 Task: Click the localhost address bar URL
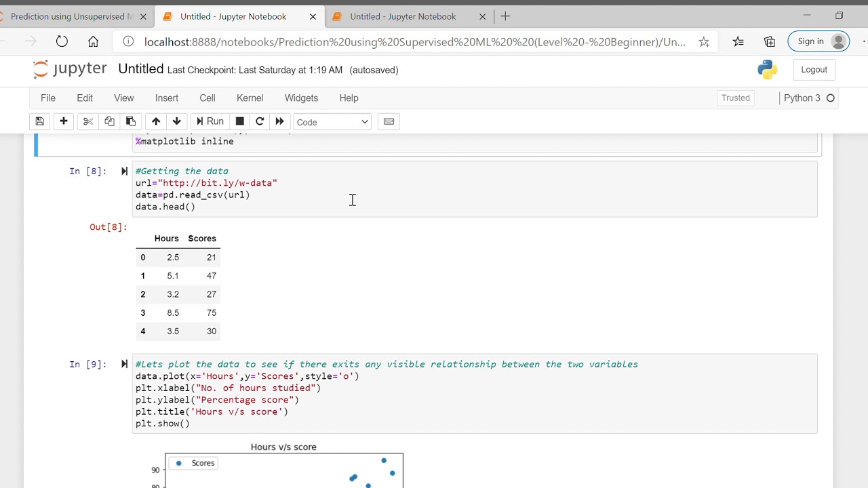tap(415, 42)
